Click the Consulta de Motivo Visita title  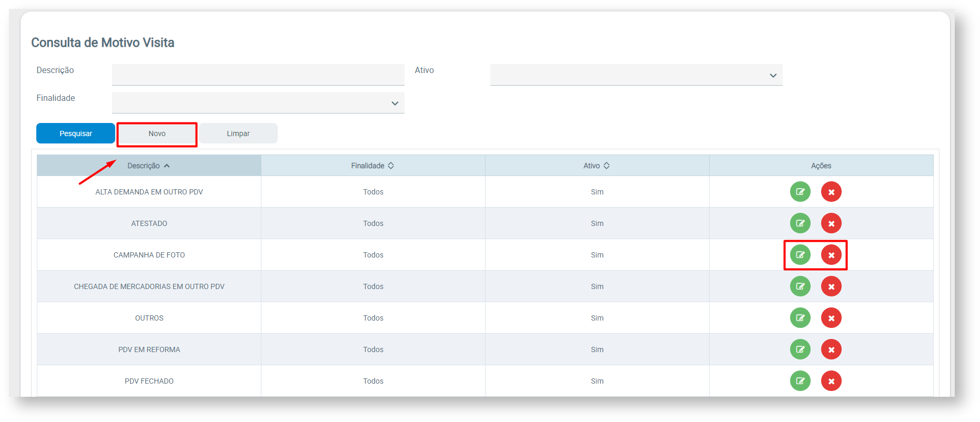pos(103,43)
